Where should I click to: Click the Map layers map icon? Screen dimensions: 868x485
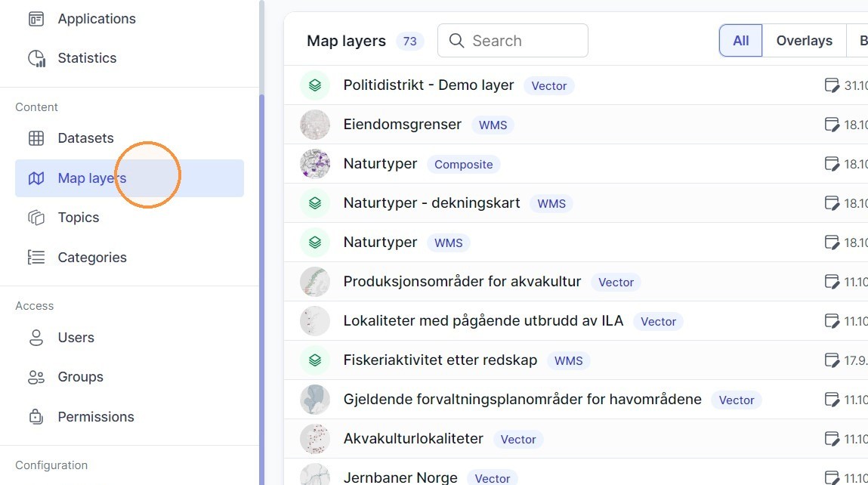(x=36, y=178)
